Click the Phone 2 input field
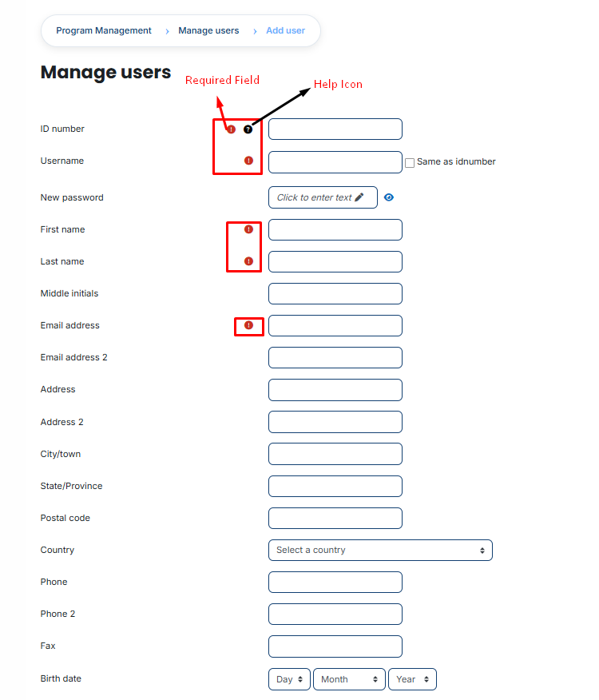 click(x=335, y=614)
